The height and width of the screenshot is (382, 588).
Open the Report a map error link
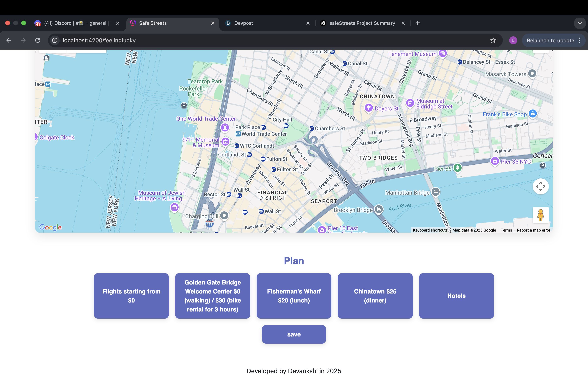pos(533,230)
